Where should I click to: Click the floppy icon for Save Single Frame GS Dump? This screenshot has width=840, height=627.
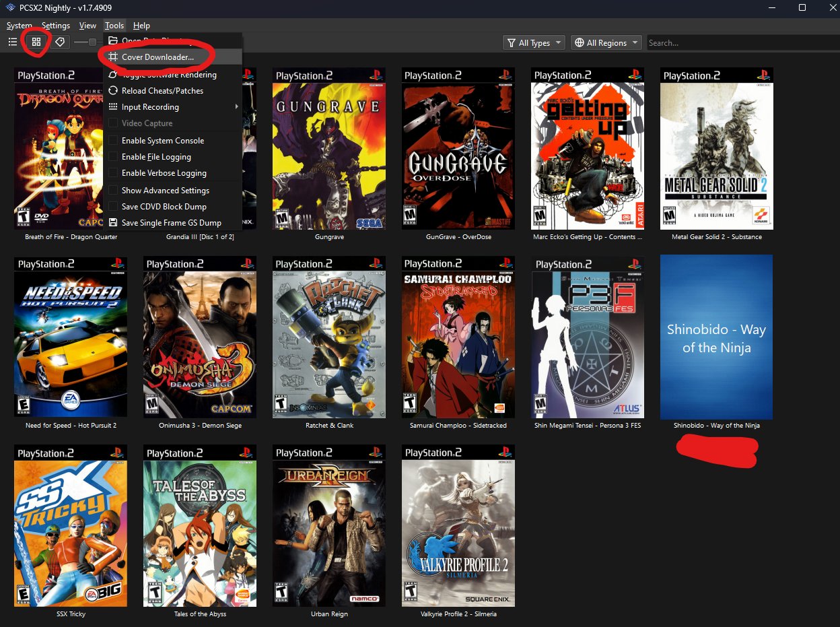point(113,223)
